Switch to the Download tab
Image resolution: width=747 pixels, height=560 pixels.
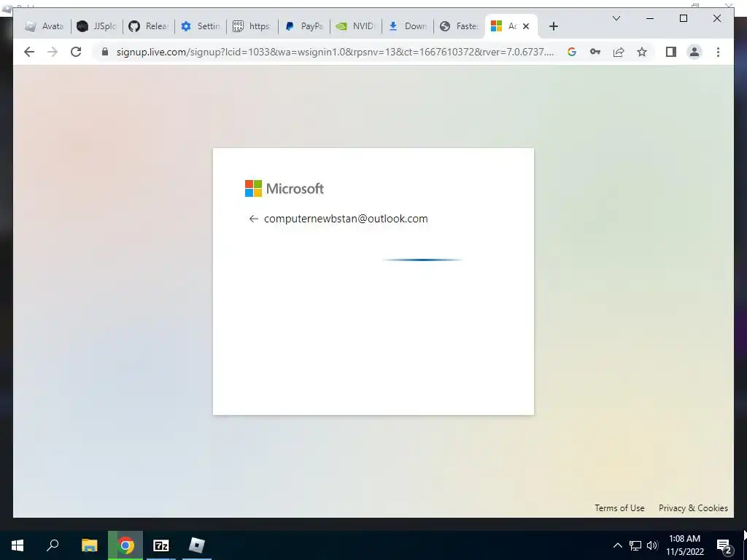click(408, 26)
